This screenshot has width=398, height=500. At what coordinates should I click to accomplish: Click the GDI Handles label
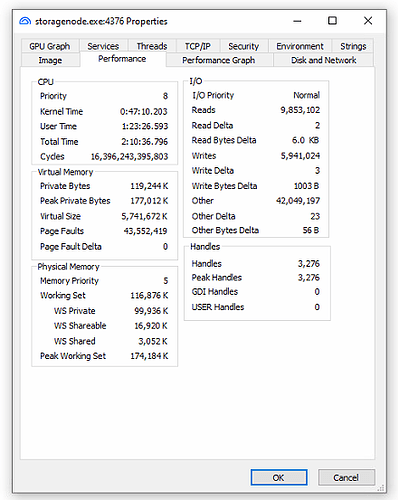point(215,292)
